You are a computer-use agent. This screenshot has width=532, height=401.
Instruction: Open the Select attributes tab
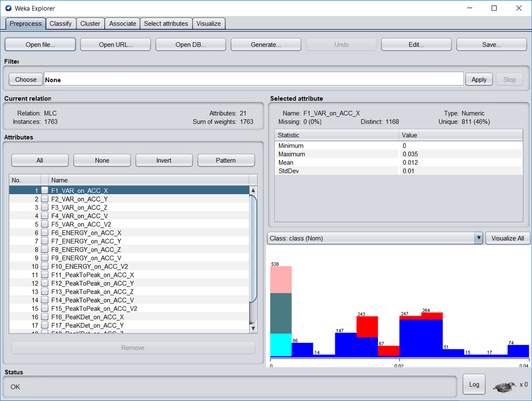point(166,23)
